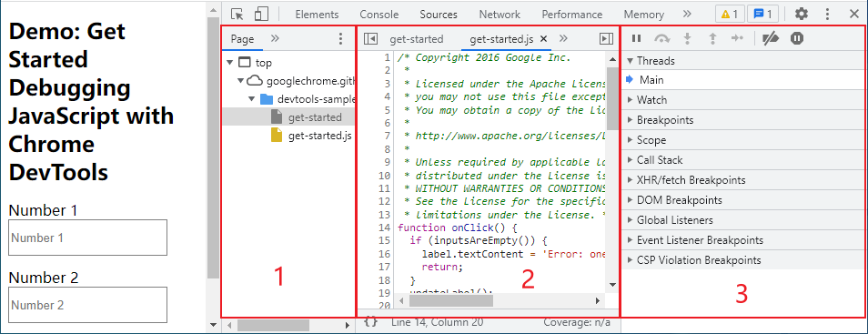This screenshot has height=334, width=868.
Task: Hide the navigator sidebar icon
Action: click(370, 39)
